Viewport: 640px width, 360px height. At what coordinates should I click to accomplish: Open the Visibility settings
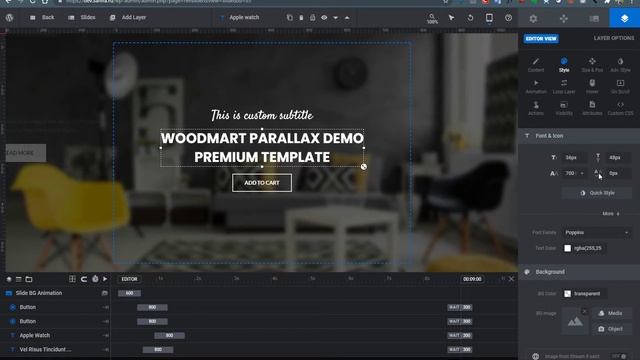click(x=564, y=108)
